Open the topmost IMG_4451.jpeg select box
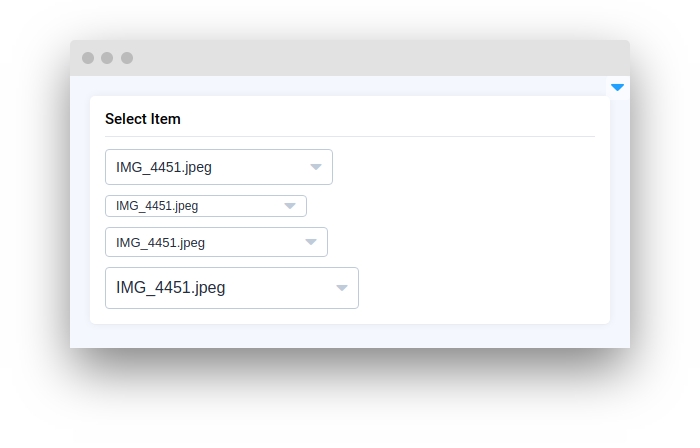The width and height of the screenshot is (700, 448). [219, 167]
